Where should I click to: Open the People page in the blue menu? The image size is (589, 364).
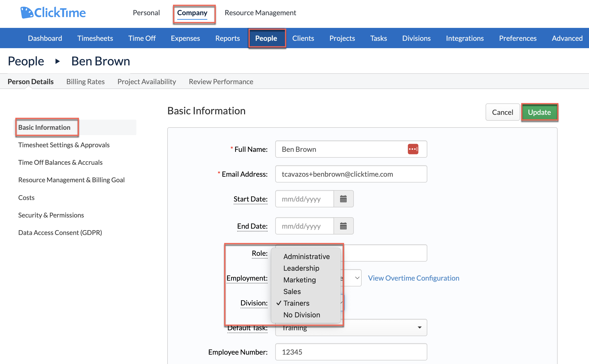pyautogui.click(x=266, y=38)
